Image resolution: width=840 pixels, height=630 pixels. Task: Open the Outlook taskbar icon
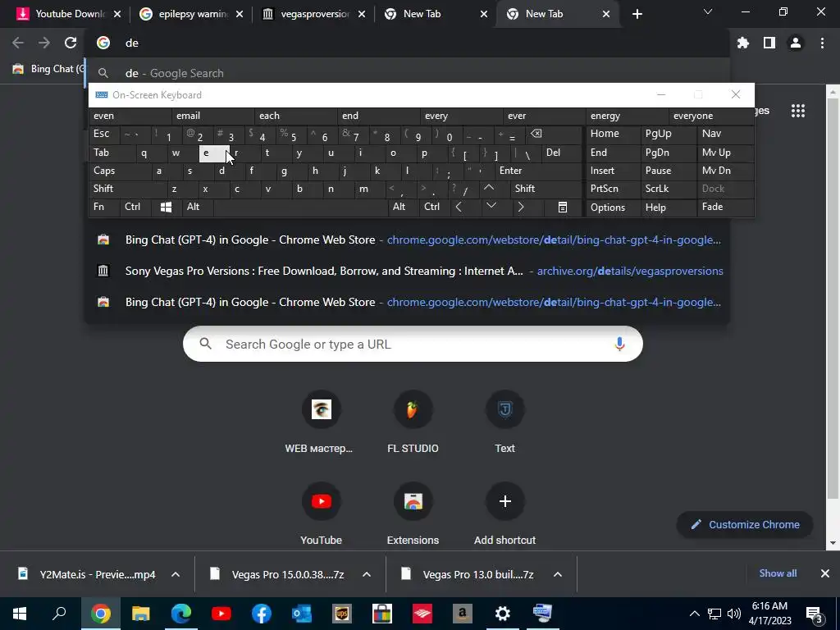tap(302, 614)
